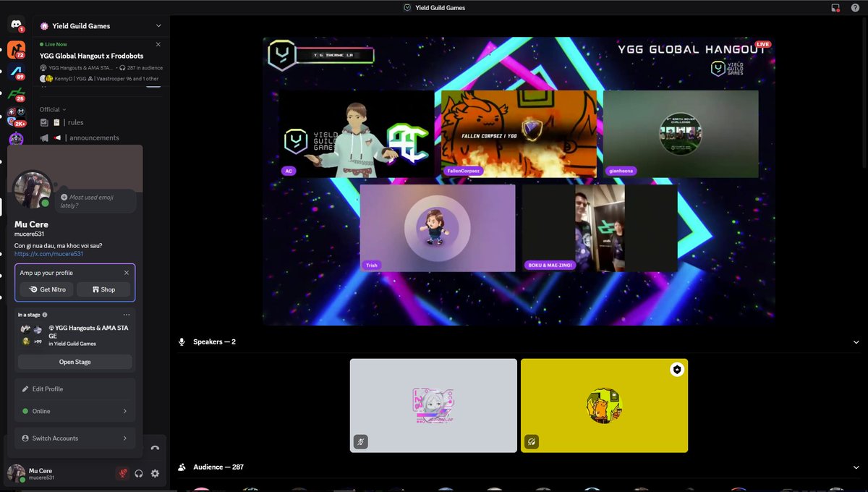The width and height of the screenshot is (868, 492).
Task: Expand the Online status submenu
Action: tap(124, 411)
